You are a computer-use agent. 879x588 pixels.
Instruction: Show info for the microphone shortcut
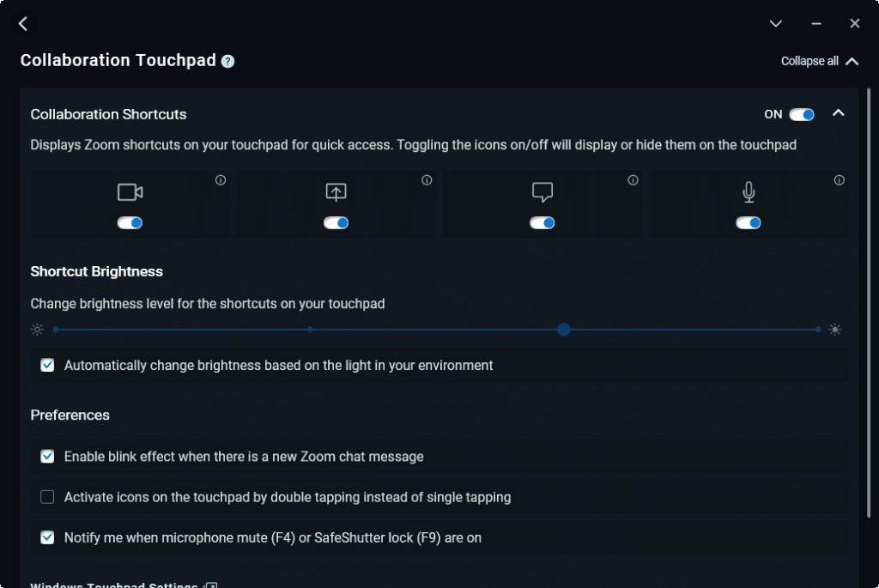click(839, 180)
